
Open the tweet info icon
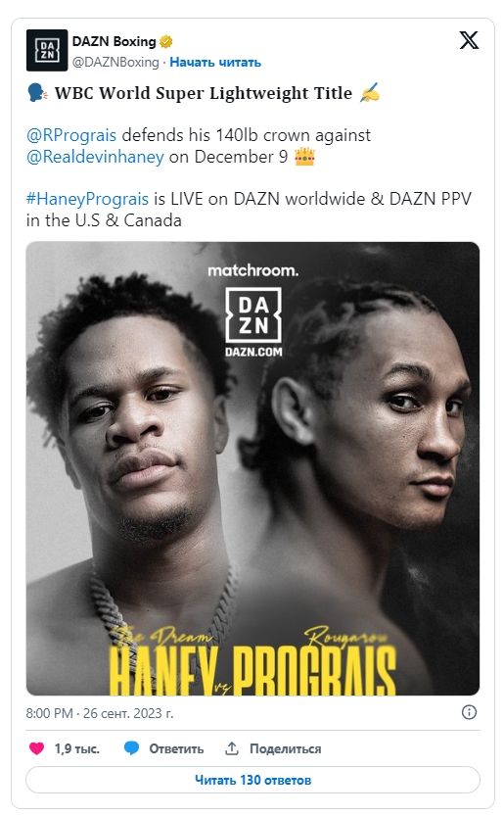[x=469, y=712]
